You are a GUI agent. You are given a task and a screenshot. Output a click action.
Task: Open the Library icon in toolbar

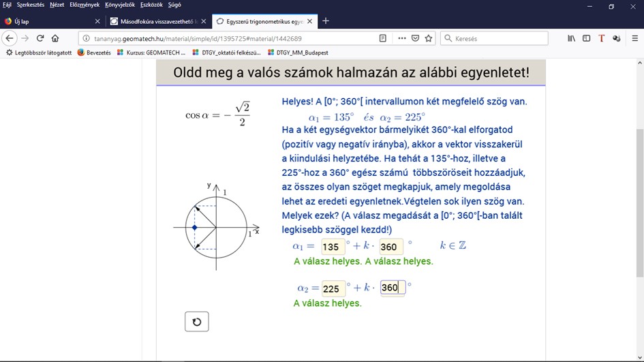[x=571, y=38]
